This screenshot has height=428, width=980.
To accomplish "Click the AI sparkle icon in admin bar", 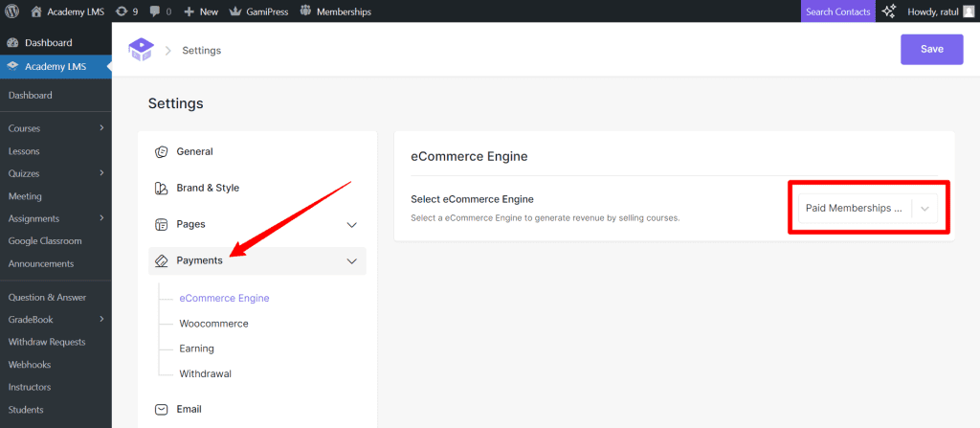I will [x=889, y=11].
